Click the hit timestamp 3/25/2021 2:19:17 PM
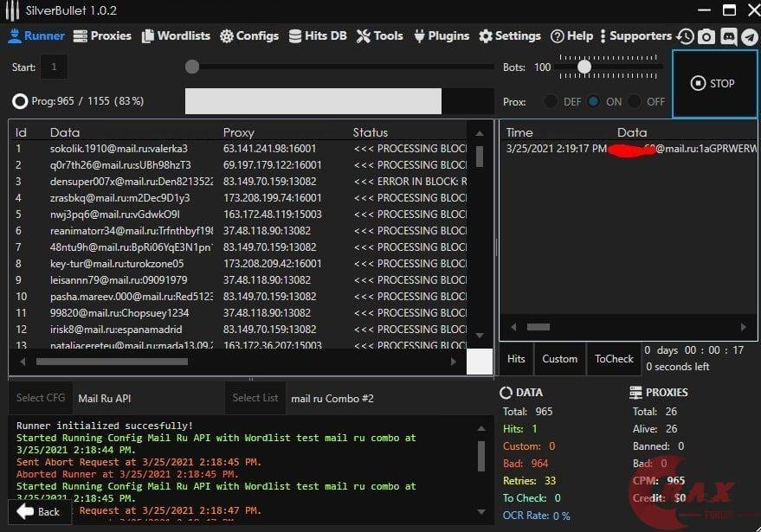 pyautogui.click(x=556, y=149)
